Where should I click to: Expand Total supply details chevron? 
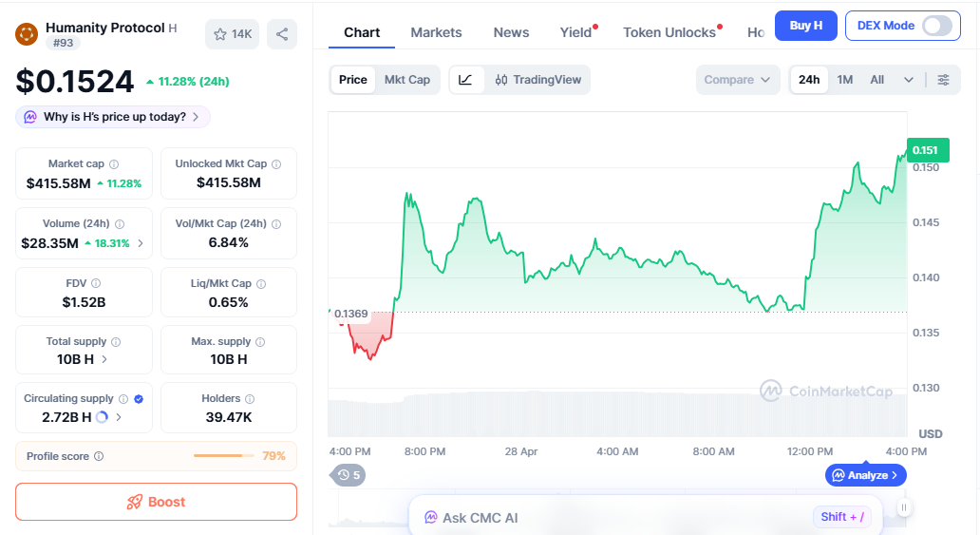point(104,359)
